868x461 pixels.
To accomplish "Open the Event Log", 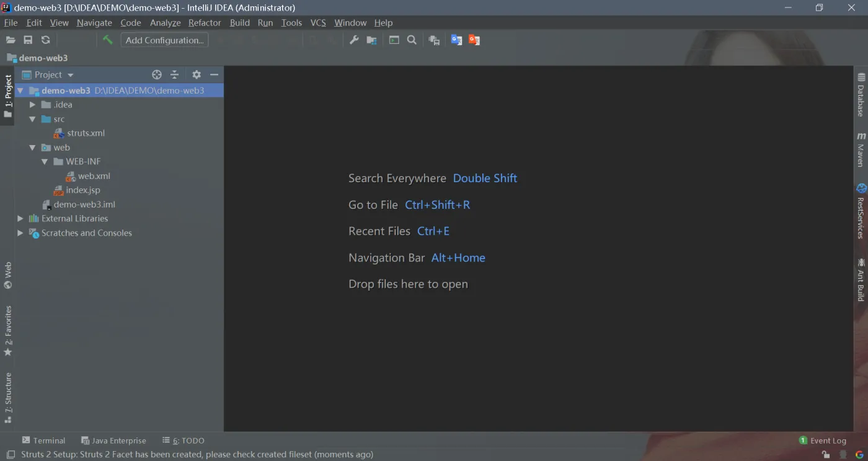I will (823, 441).
